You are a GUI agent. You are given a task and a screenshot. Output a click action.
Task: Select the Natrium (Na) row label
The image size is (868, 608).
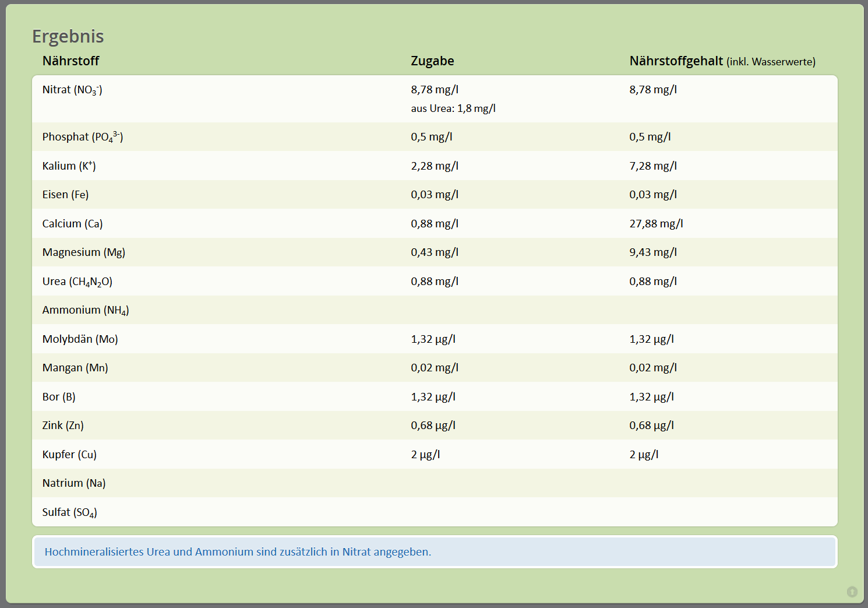74,483
